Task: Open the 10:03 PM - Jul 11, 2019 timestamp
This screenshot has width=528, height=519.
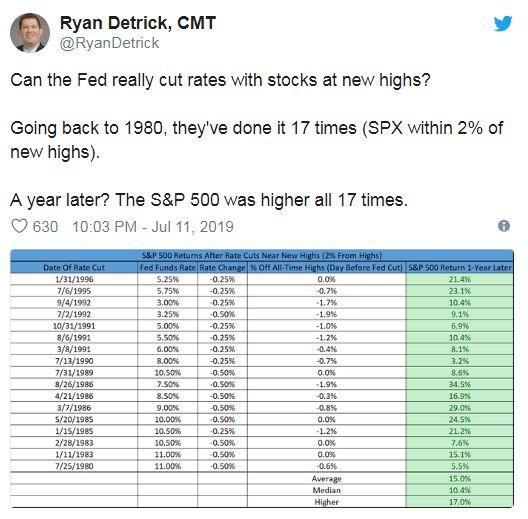Action: point(153,226)
